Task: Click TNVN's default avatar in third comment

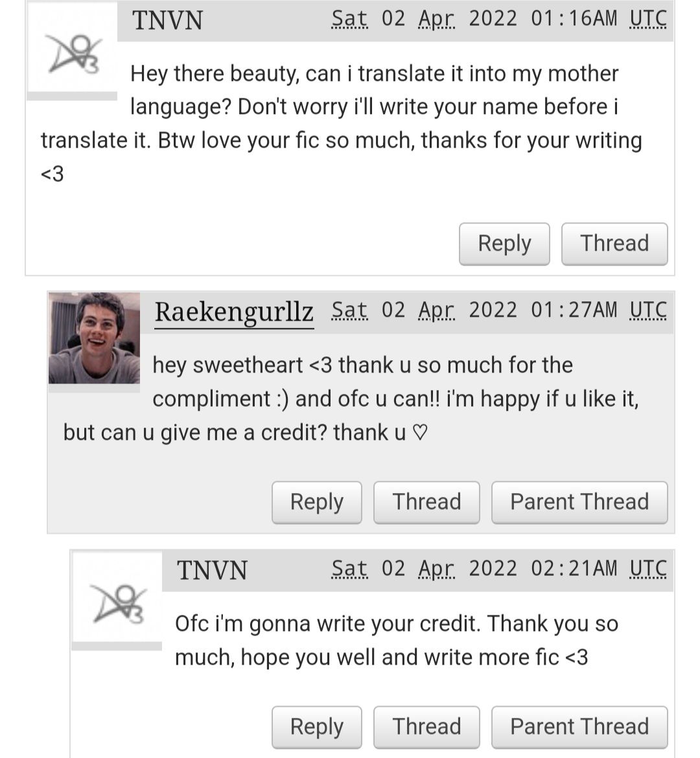Action: pos(117,597)
